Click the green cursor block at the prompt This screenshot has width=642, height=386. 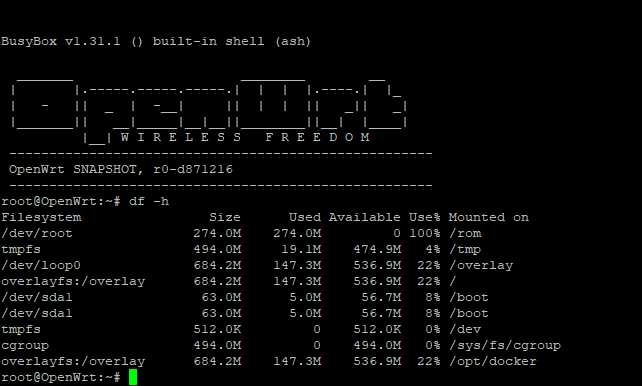133,377
